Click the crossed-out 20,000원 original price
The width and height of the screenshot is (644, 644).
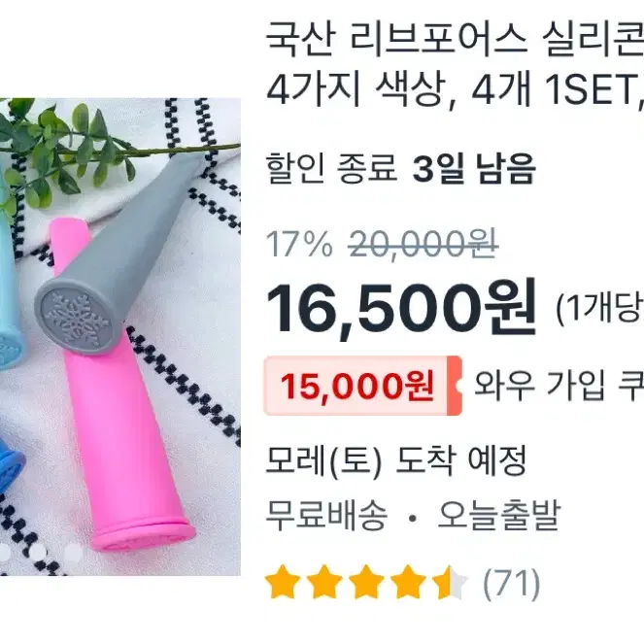[424, 244]
